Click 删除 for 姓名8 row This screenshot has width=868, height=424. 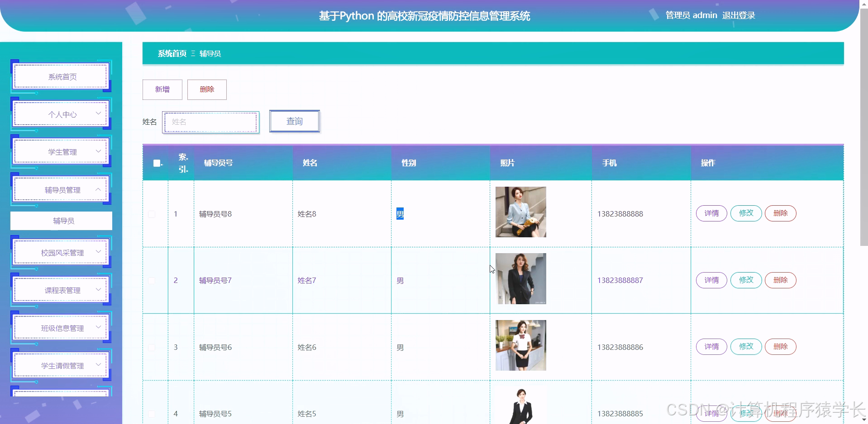click(x=781, y=213)
